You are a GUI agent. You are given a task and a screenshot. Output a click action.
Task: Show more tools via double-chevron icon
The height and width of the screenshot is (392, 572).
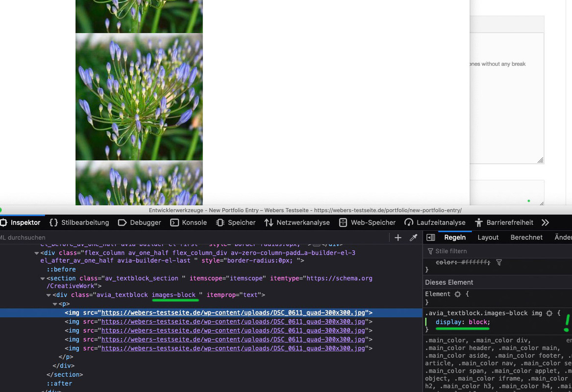click(x=545, y=222)
